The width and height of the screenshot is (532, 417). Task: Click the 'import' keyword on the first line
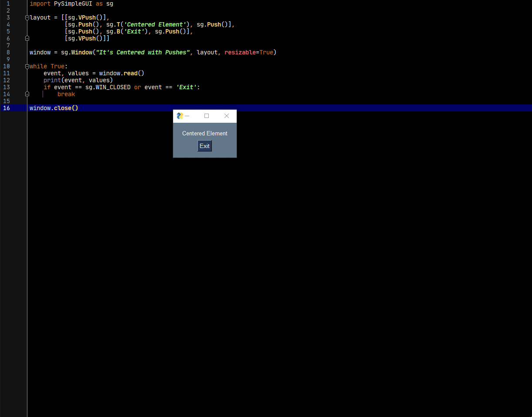click(x=40, y=3)
